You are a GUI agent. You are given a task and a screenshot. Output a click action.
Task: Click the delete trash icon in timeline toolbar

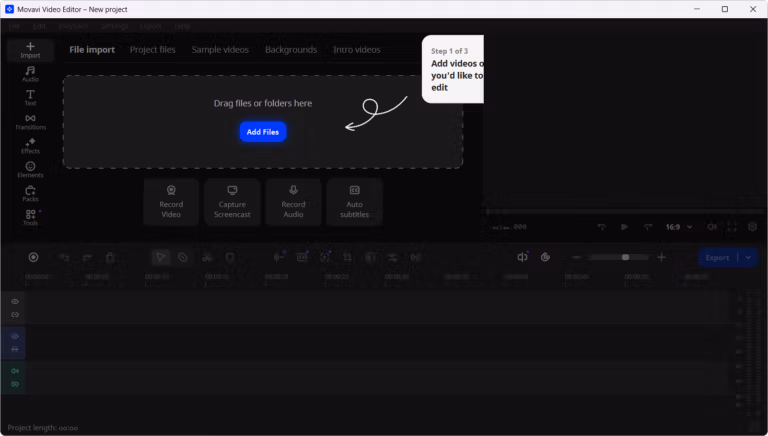(x=110, y=257)
